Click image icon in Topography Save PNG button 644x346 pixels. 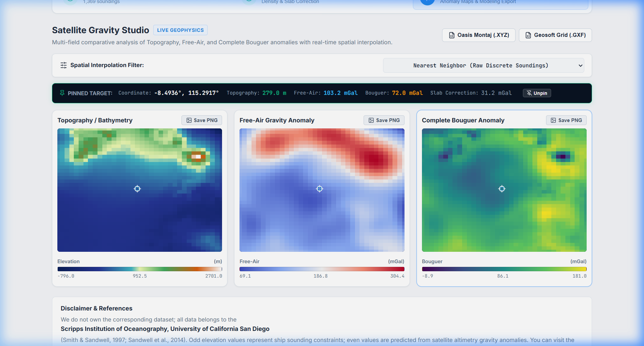click(189, 120)
